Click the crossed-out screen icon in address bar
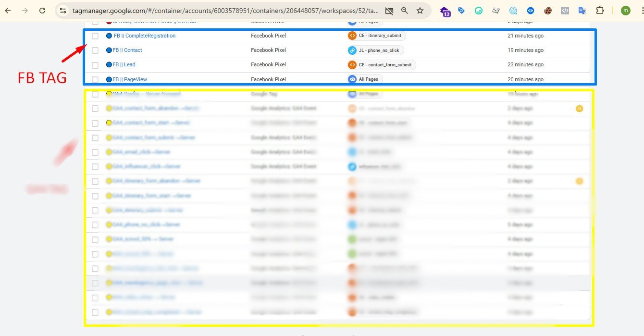This screenshot has height=336, width=644. coord(389,11)
